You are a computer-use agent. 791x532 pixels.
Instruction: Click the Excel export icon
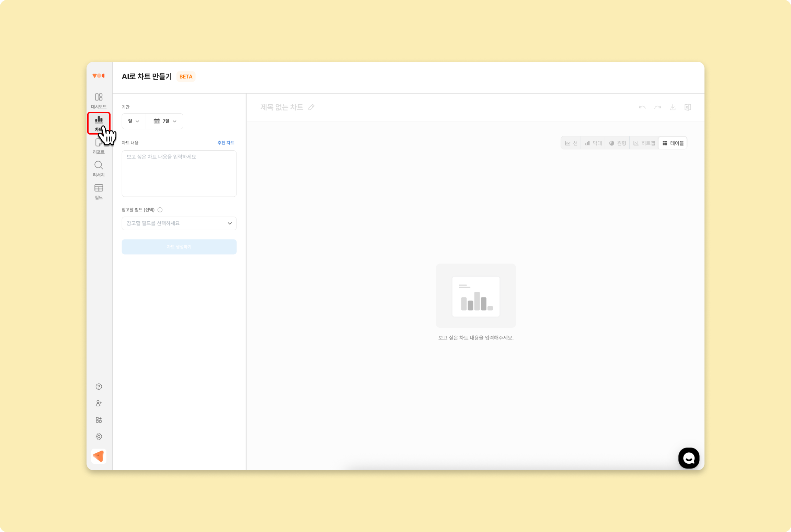688,107
